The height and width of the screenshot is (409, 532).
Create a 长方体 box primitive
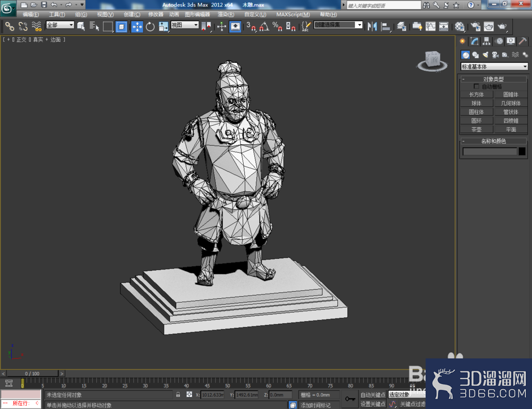[476, 94]
